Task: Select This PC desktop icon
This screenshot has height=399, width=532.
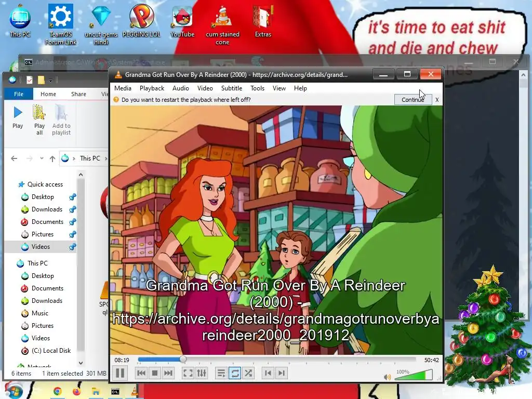Action: pyautogui.click(x=20, y=20)
